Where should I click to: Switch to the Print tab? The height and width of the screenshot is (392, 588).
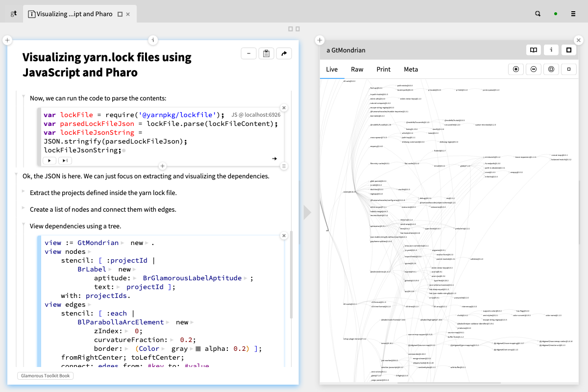click(x=384, y=70)
